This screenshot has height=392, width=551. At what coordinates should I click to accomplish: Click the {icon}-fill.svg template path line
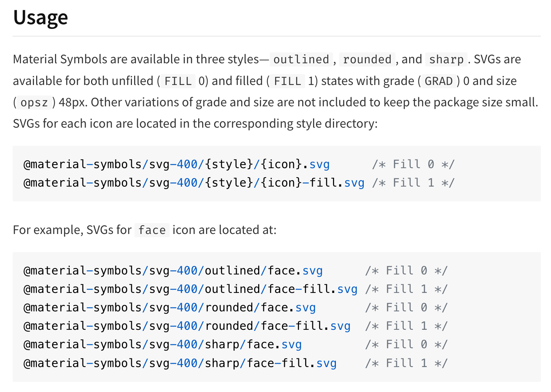[194, 183]
